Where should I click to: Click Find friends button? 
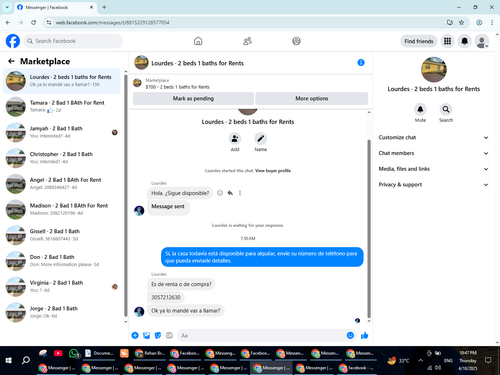[419, 41]
